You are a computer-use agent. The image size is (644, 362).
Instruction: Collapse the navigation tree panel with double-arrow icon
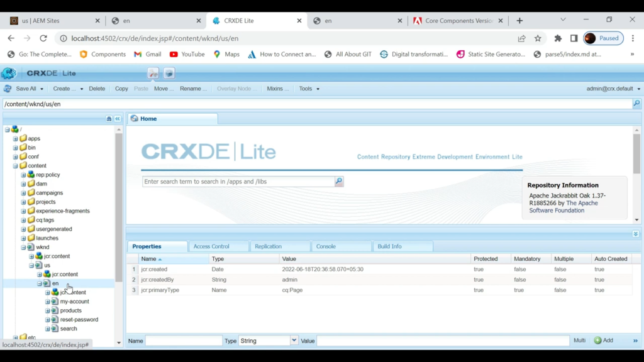(117, 118)
